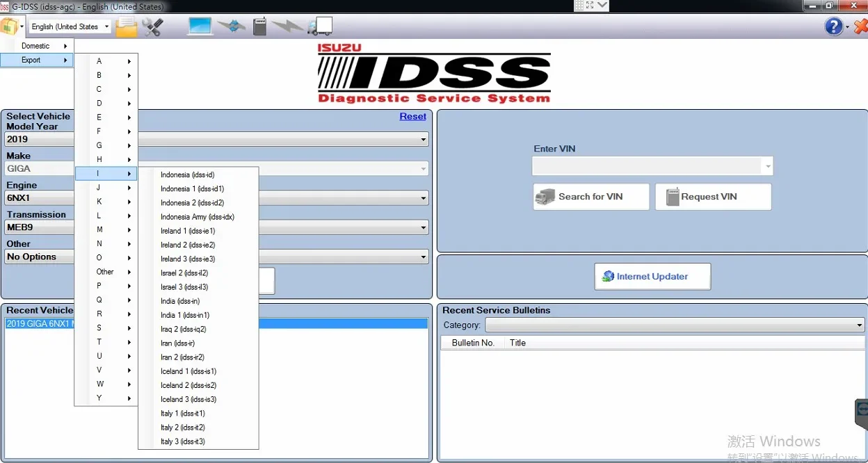Viewport: 868px width, 463px height.
Task: Open the folder icon in toolbar
Action: (x=127, y=27)
